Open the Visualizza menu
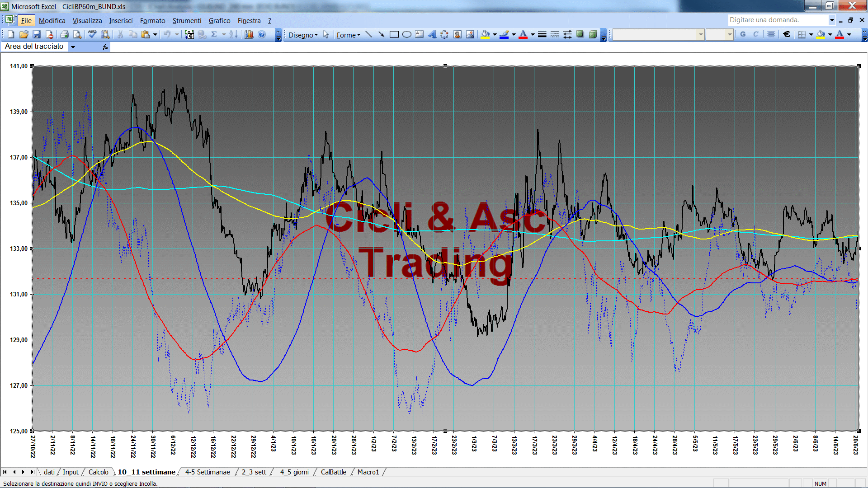Viewport: 868px width, 488px height. point(87,20)
